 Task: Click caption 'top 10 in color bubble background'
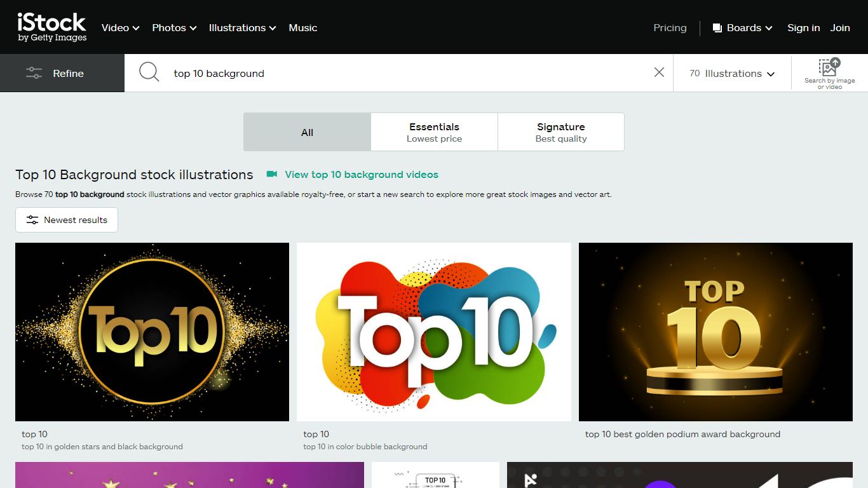365,447
